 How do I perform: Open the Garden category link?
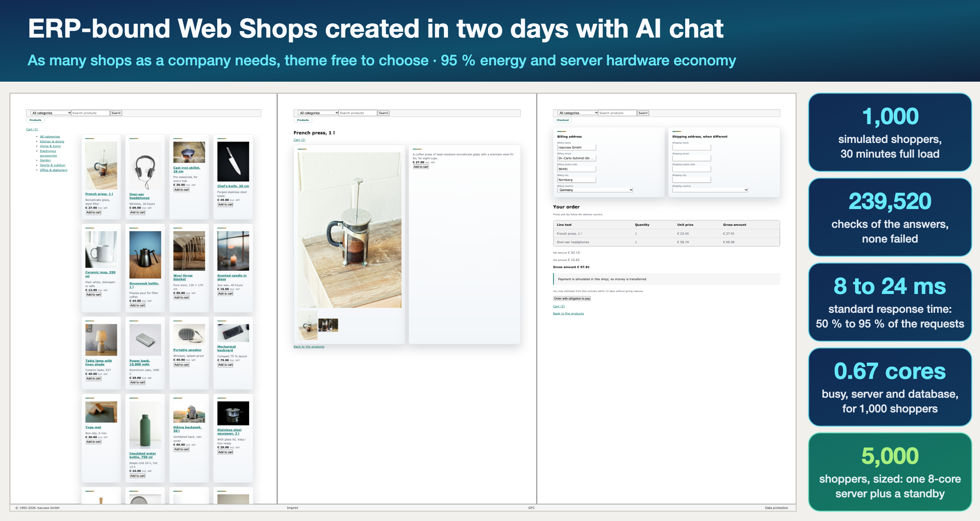coord(45,160)
